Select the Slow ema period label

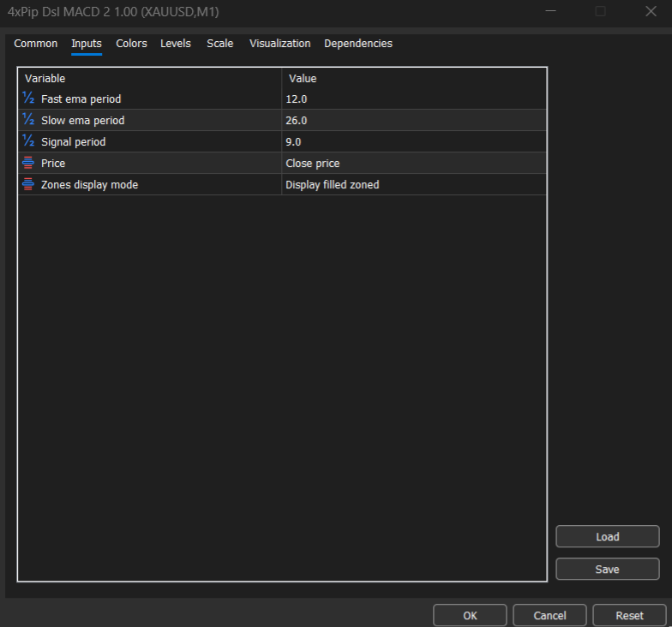click(82, 120)
